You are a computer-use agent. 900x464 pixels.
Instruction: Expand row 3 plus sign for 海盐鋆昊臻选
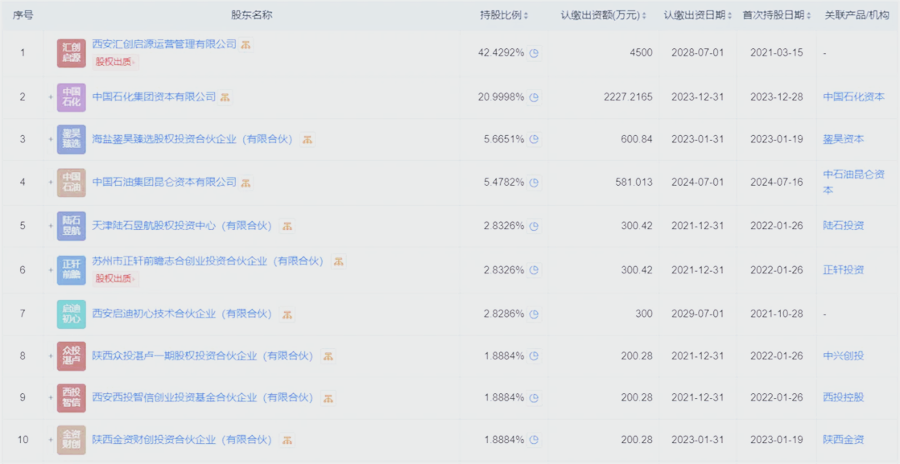[51, 140]
